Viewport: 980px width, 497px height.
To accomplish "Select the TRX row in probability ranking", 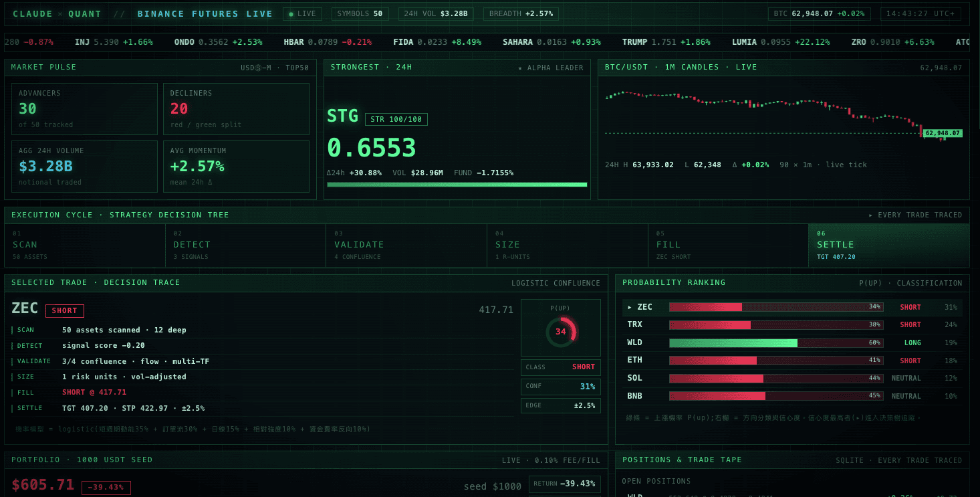I will click(x=792, y=324).
